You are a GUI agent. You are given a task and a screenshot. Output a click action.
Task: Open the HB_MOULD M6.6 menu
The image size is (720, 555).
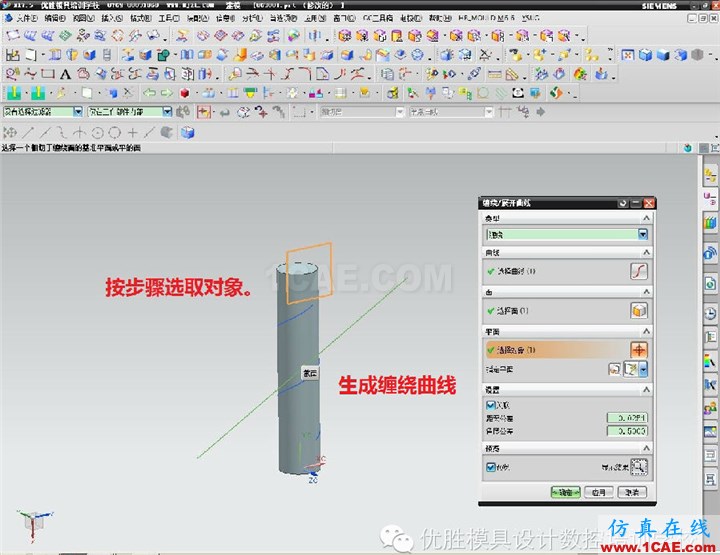click(486, 18)
